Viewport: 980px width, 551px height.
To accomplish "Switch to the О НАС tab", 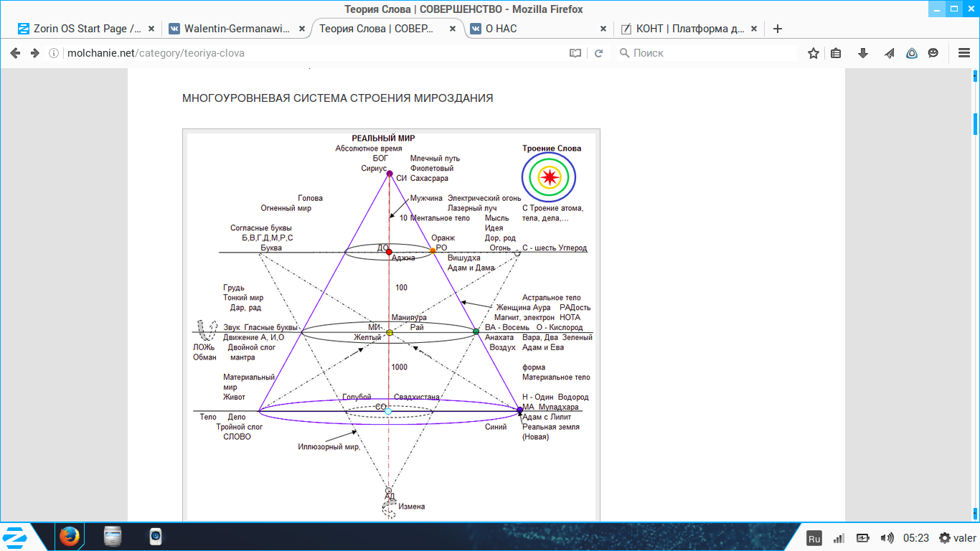I will (539, 29).
